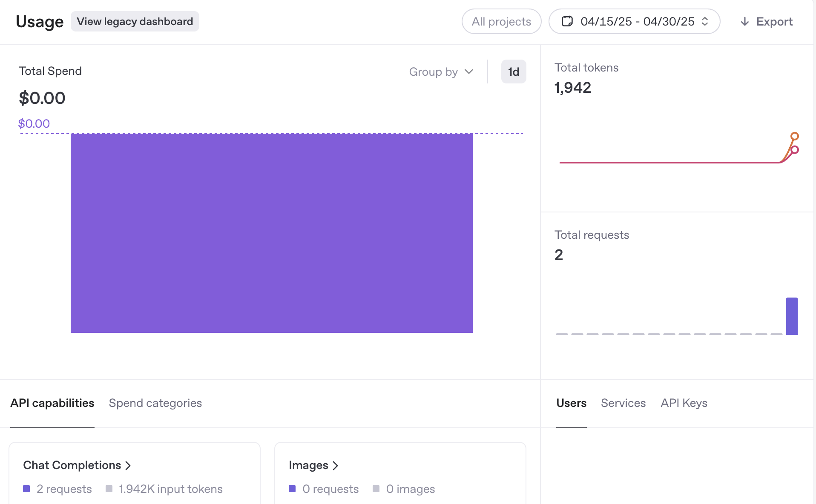This screenshot has height=504, width=816.
Task: Switch to the Services tab
Action: coord(623,403)
